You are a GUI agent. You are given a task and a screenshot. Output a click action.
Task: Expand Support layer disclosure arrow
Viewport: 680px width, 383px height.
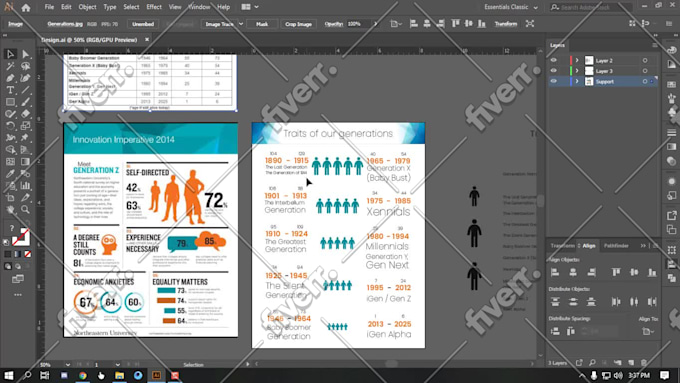tap(577, 81)
